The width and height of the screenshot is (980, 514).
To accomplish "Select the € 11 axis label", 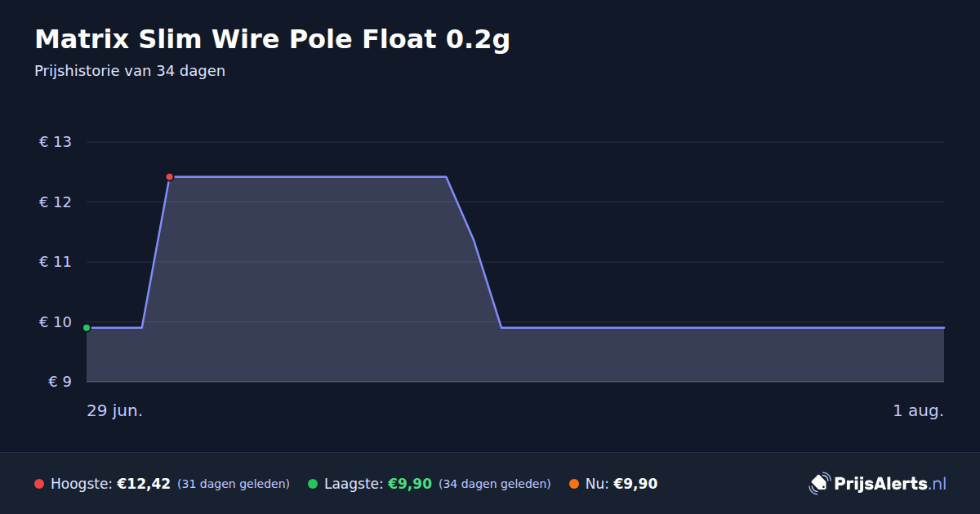I will [56, 262].
